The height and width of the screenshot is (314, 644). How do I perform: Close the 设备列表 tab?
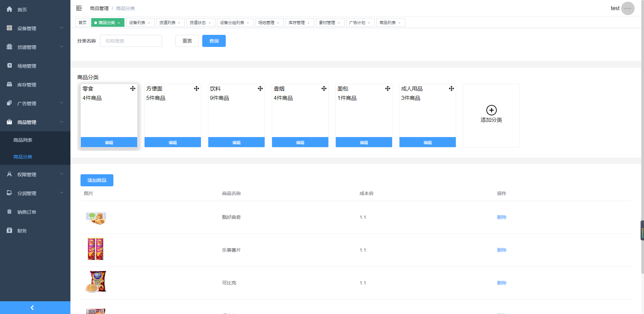149,23
